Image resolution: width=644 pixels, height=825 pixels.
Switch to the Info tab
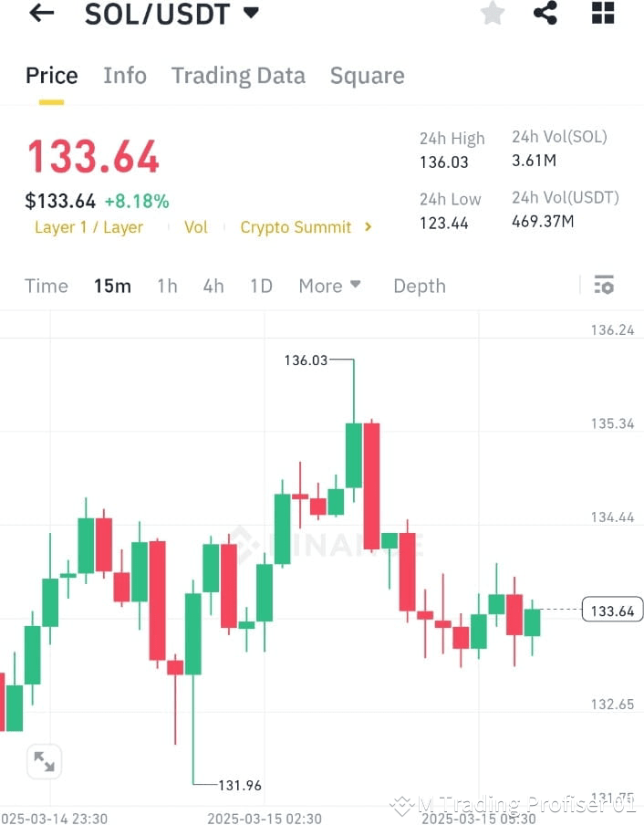pos(125,75)
